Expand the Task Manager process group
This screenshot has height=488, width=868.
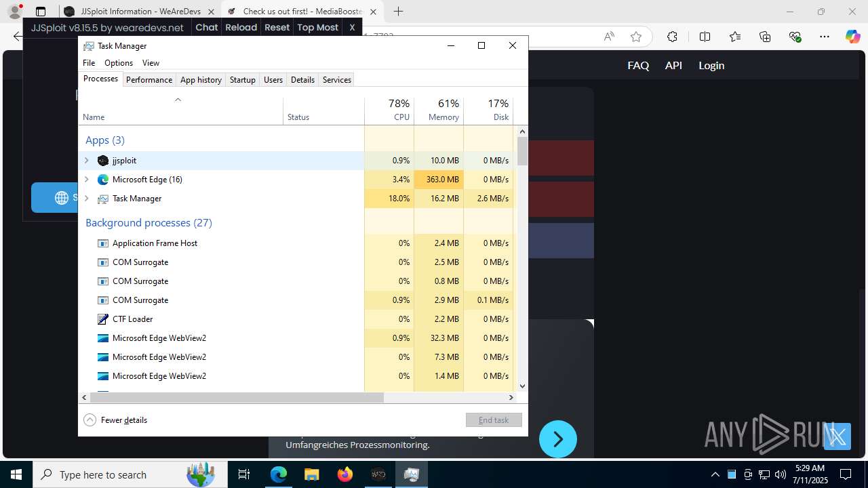86,199
